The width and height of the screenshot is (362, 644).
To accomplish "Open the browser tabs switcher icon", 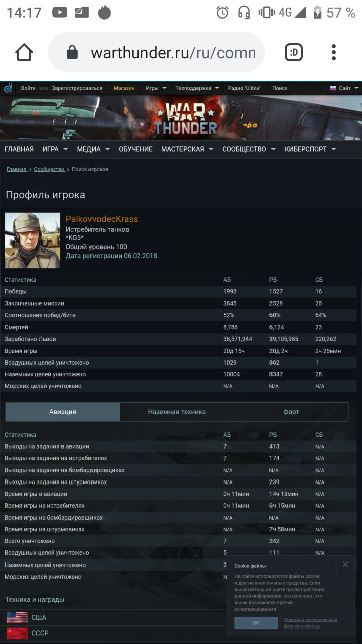I will tap(294, 52).
